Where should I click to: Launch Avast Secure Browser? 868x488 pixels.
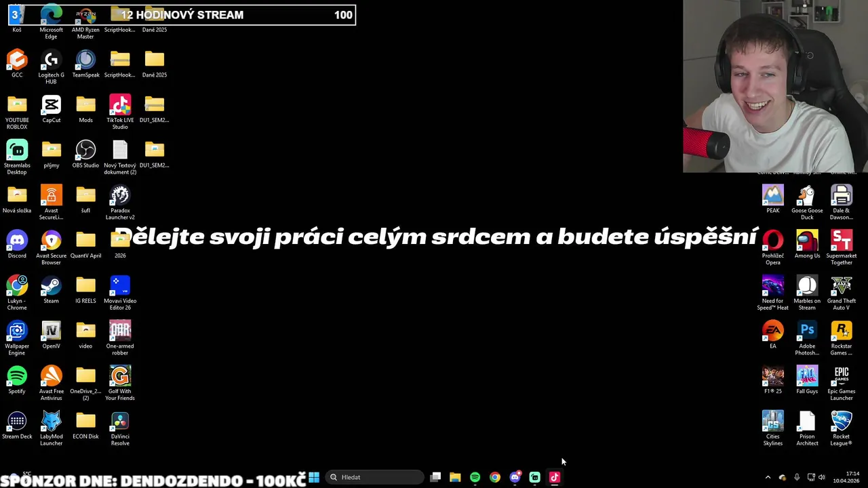coord(51,247)
